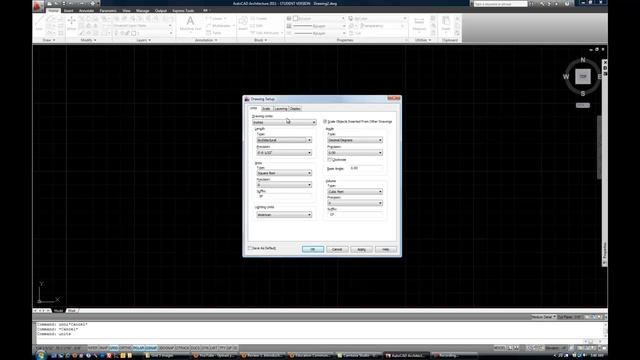Expand the Draw panel title
The image size is (640, 360).
coord(49,40)
